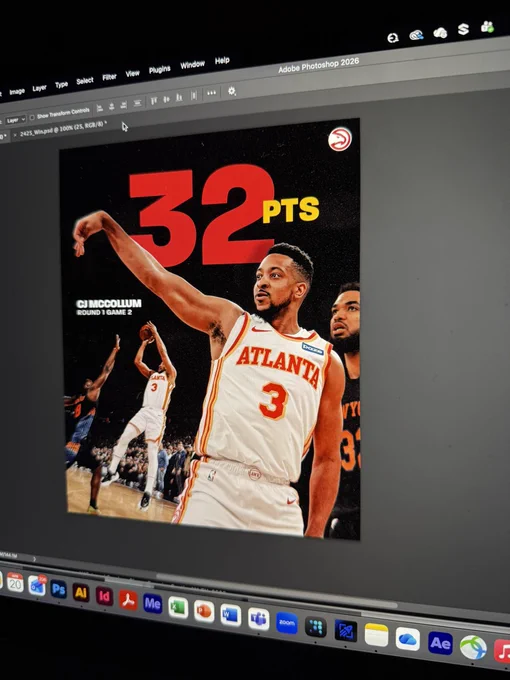Click Align horizontal centers icon

pos(111,106)
